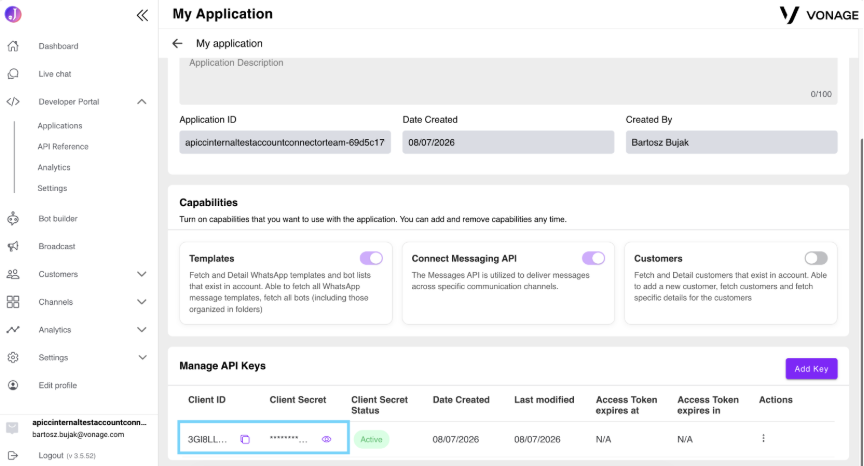
Task: Open Analytics under Developer Portal
Action: [x=54, y=167]
